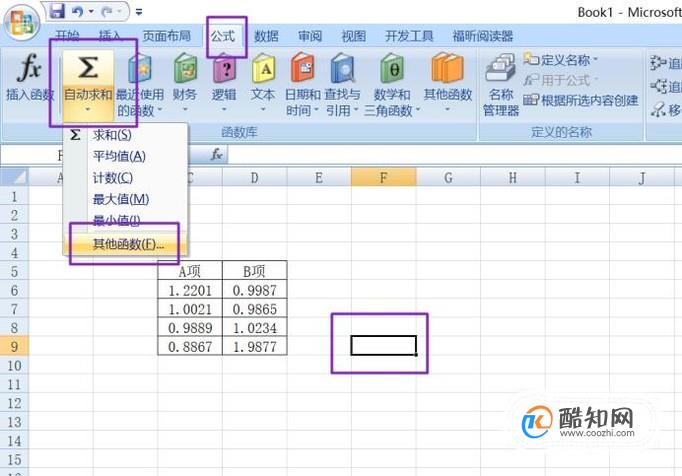Select the cell with value 0.9865
Image resolution: width=682 pixels, height=476 pixels.
254,309
